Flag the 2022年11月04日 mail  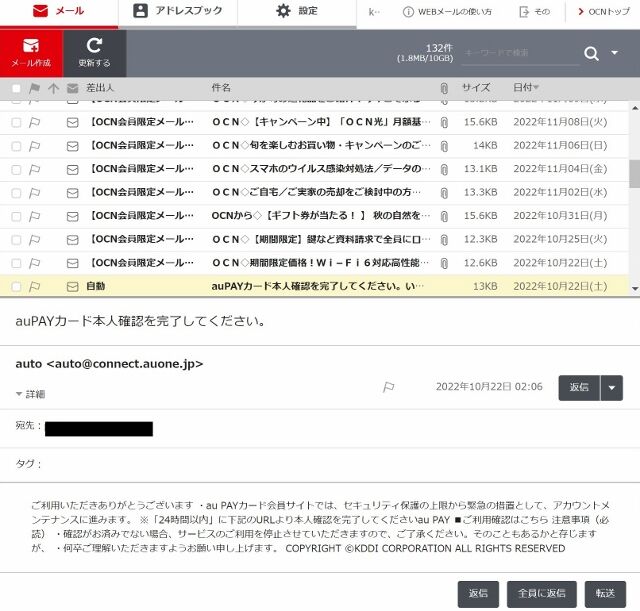35,169
